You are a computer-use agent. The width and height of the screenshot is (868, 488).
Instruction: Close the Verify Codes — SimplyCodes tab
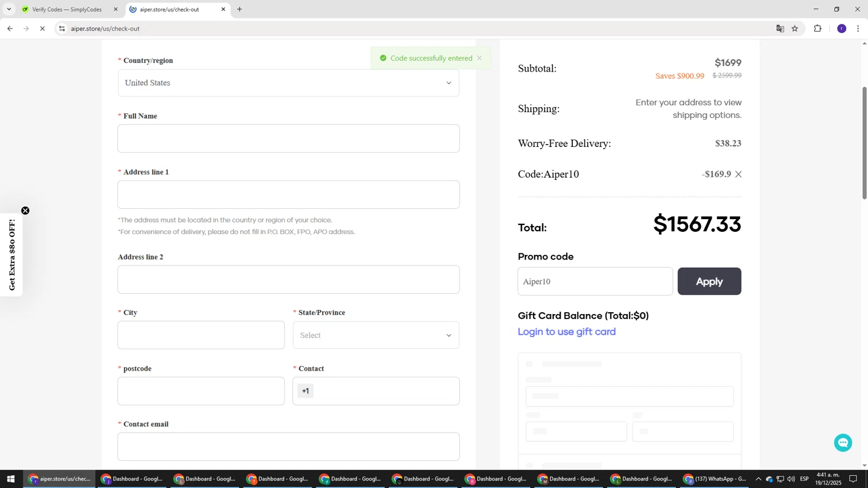(116, 9)
